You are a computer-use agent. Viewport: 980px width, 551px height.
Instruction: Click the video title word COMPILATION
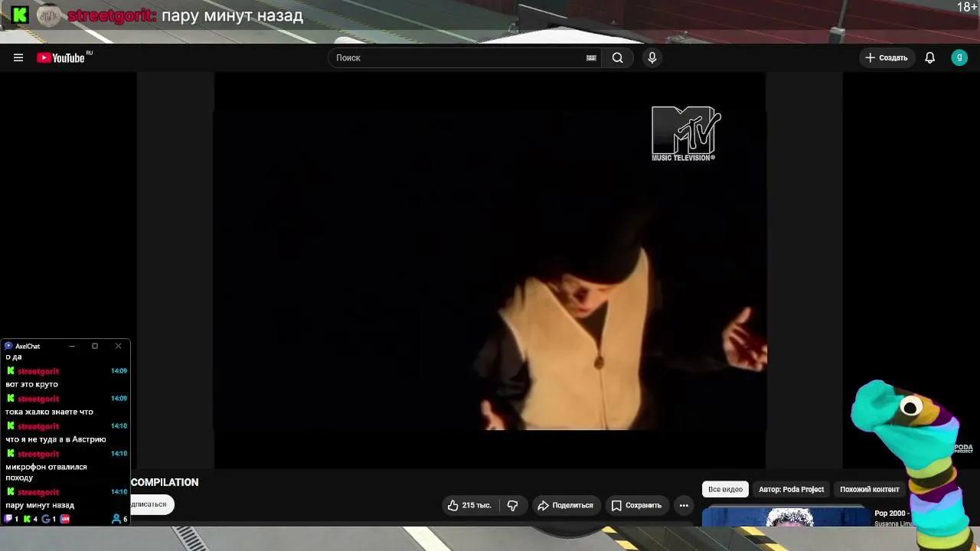point(165,482)
